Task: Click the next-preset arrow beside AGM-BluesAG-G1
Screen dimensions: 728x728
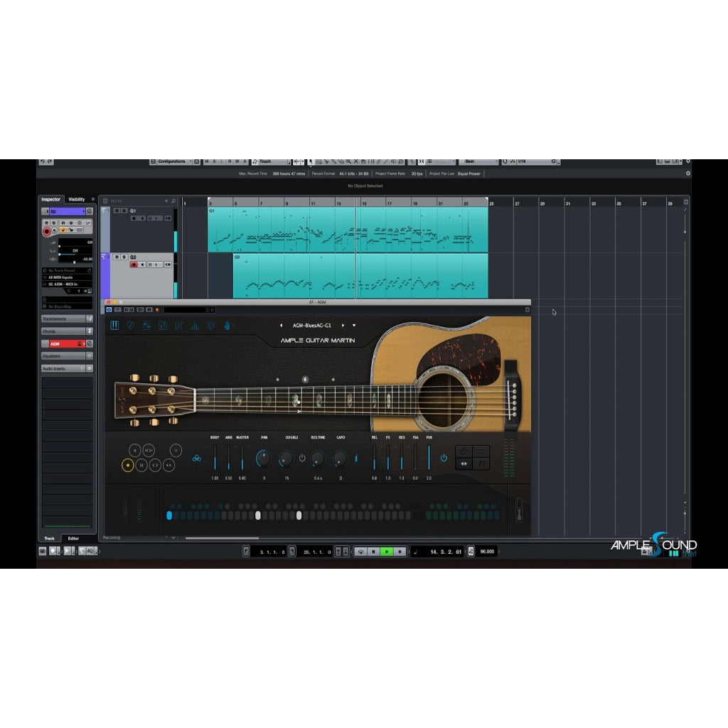Action: coord(343,325)
